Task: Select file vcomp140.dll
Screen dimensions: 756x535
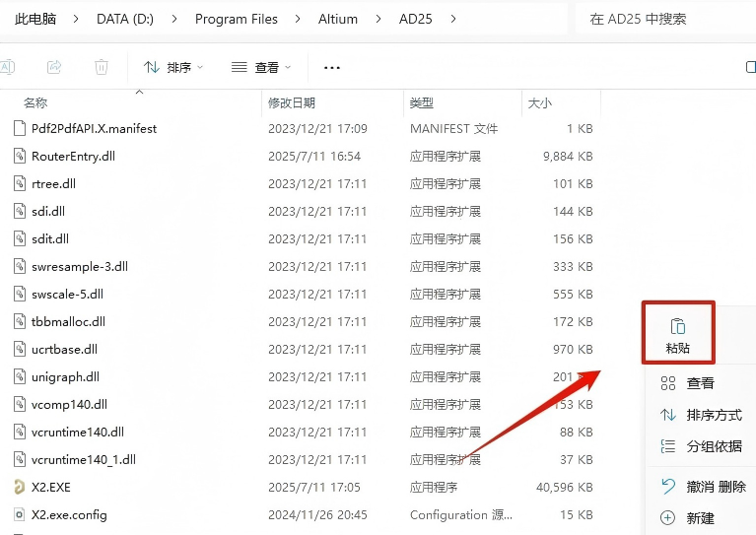Action: pos(69,404)
